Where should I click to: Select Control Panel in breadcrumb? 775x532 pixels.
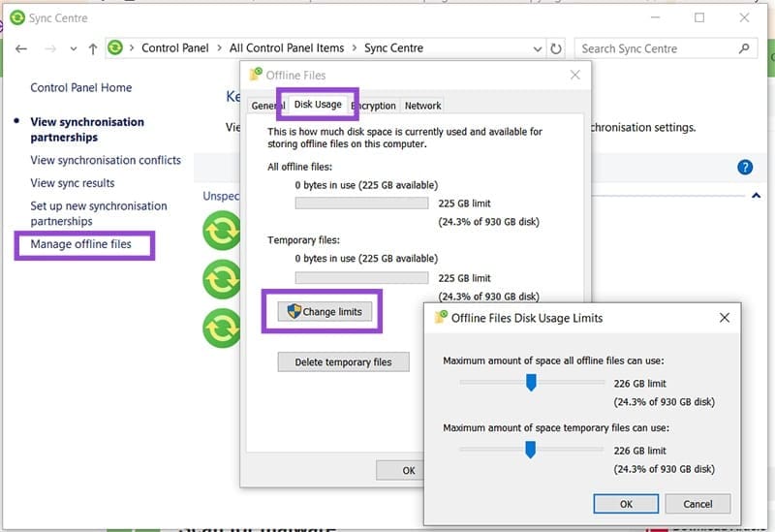coord(175,47)
